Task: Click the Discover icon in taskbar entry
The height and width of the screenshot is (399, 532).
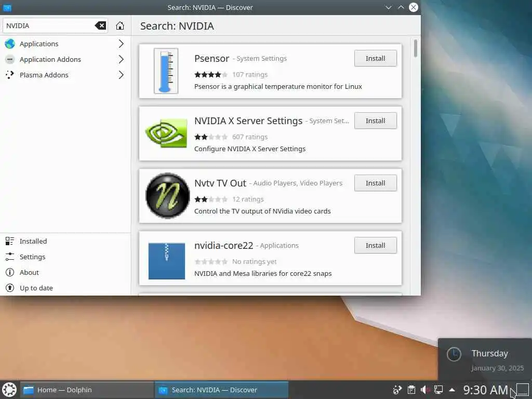Action: (163, 390)
